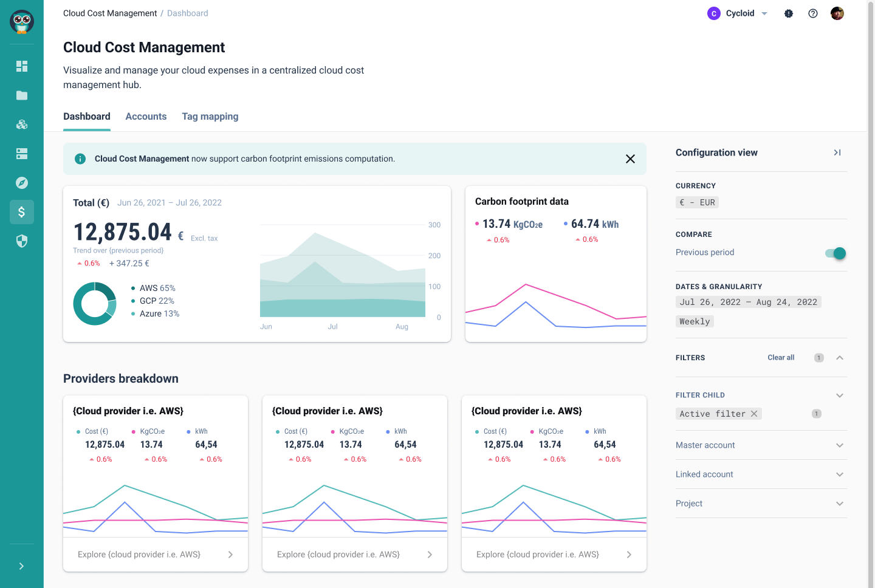Open the compass explore icon in sidebar
This screenshot has width=875, height=588.
click(x=22, y=183)
